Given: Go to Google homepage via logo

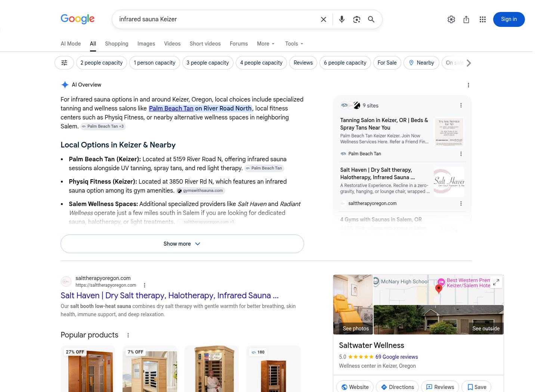Looking at the screenshot, I should 78,19.
